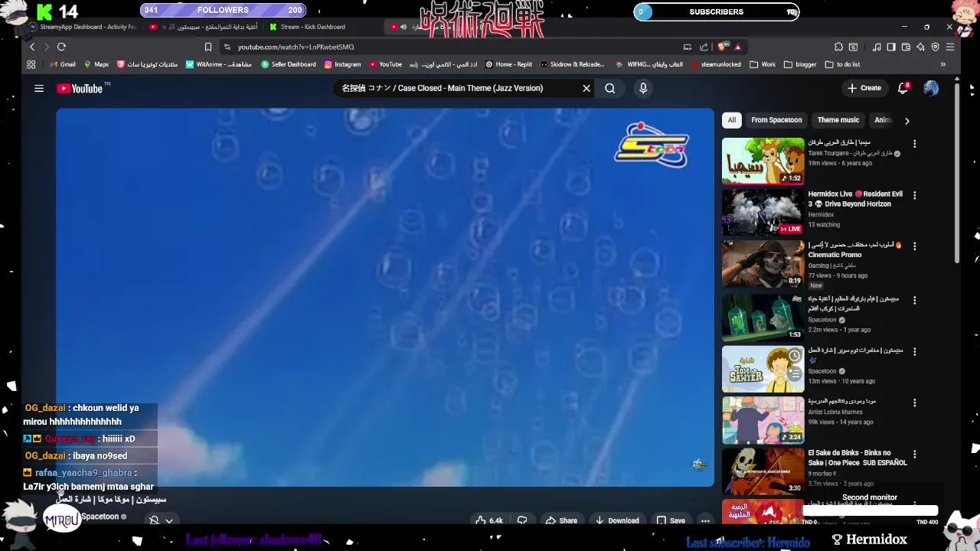Open the YouTube account avatar menu

(931, 88)
